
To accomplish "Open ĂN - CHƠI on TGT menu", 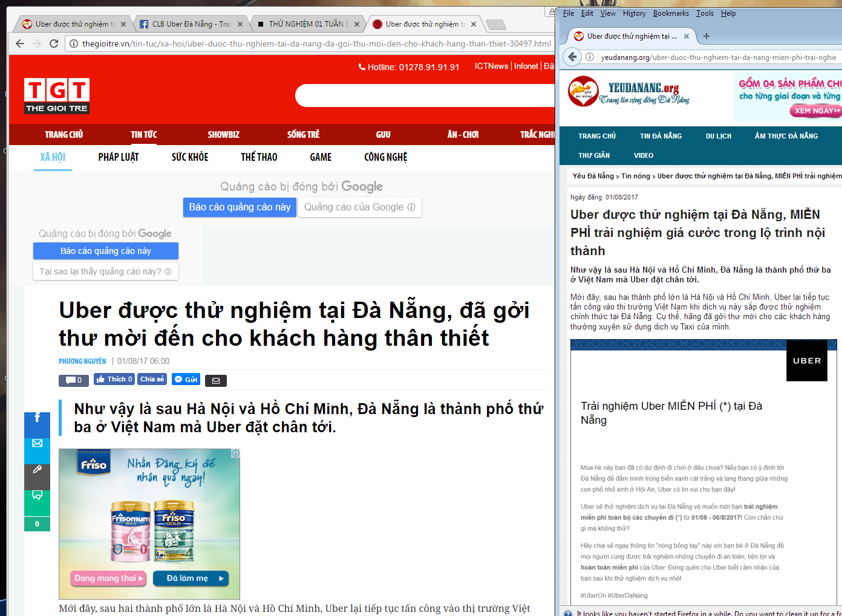I will (x=463, y=134).
